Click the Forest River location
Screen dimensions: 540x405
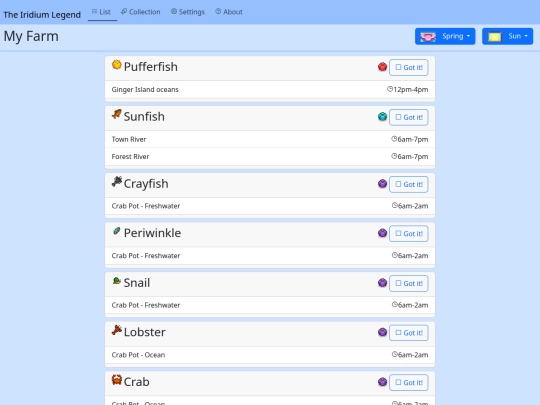130,156
